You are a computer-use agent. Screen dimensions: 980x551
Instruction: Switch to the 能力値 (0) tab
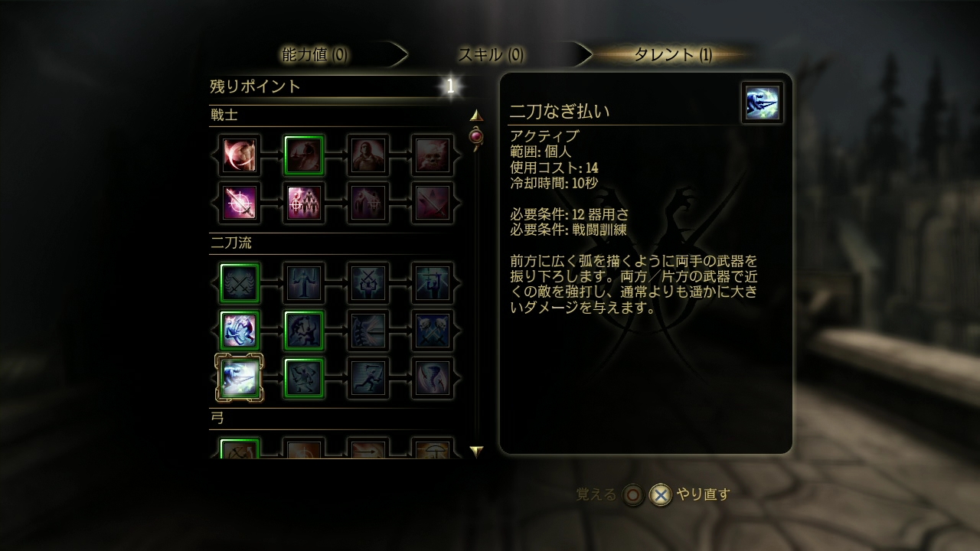[315, 54]
